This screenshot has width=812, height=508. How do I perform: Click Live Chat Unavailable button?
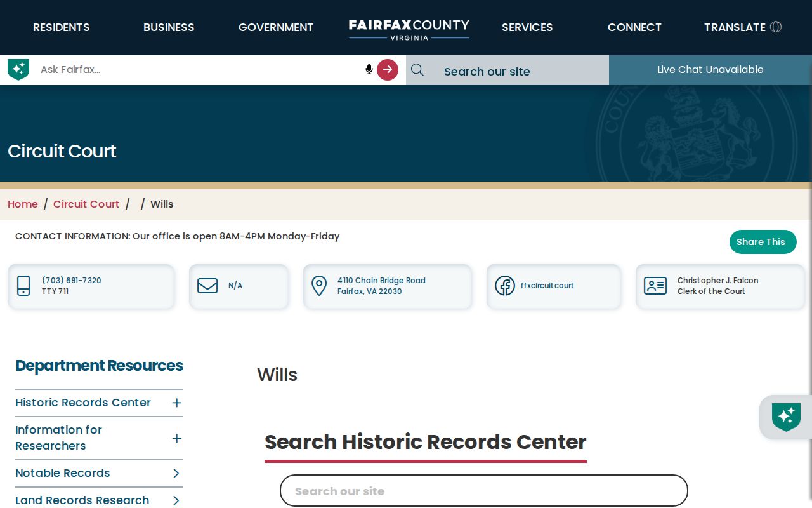pos(710,70)
